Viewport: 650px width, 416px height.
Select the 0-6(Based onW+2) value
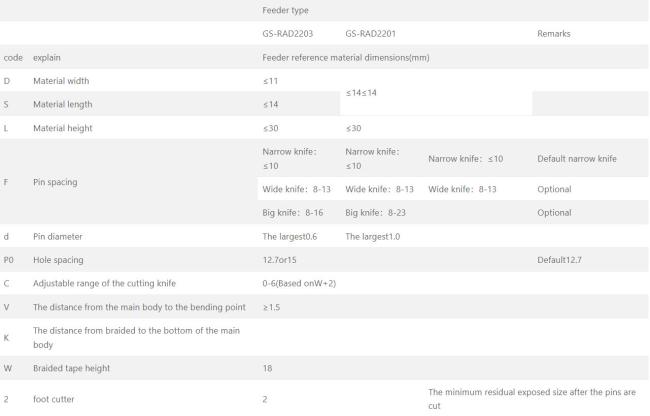[x=299, y=283]
